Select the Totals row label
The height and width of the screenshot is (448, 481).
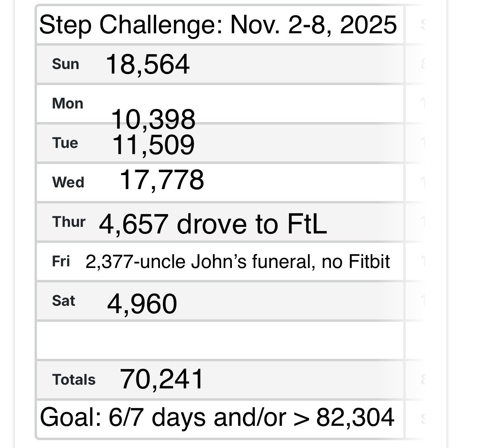[x=74, y=379]
